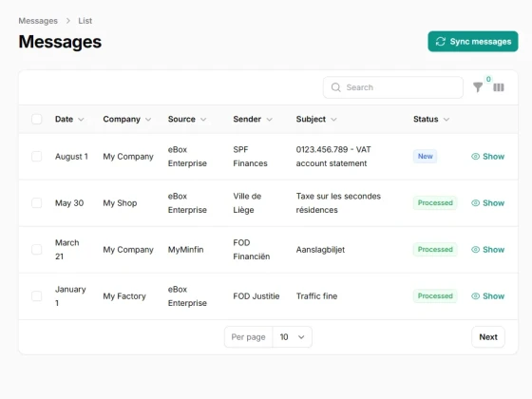The height and width of the screenshot is (399, 532).
Task: Select the January 1 row checkbox
Action: point(37,295)
